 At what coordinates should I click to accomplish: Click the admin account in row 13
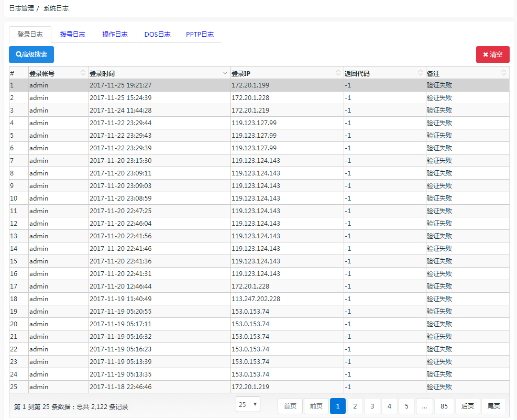pyautogui.click(x=39, y=236)
